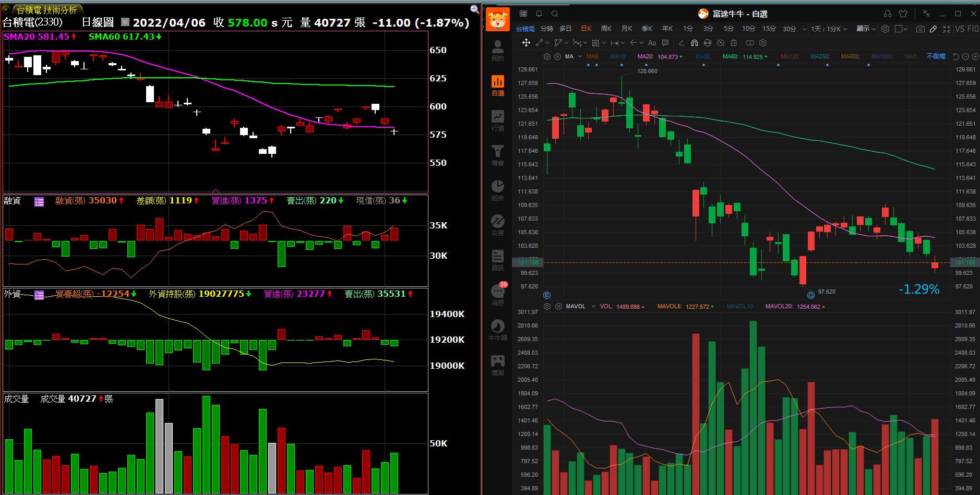This screenshot has width=980, height=495.
Task: Open 日線圖 period dropdown in left window
Action: click(125, 22)
